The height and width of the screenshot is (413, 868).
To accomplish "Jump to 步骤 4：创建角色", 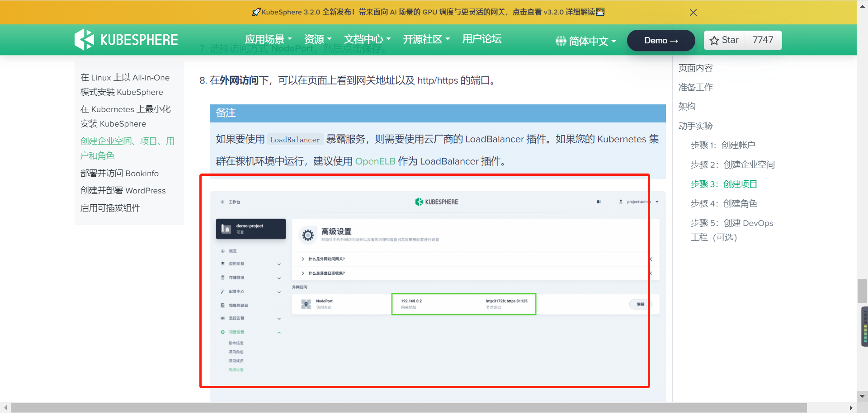I will (x=724, y=204).
